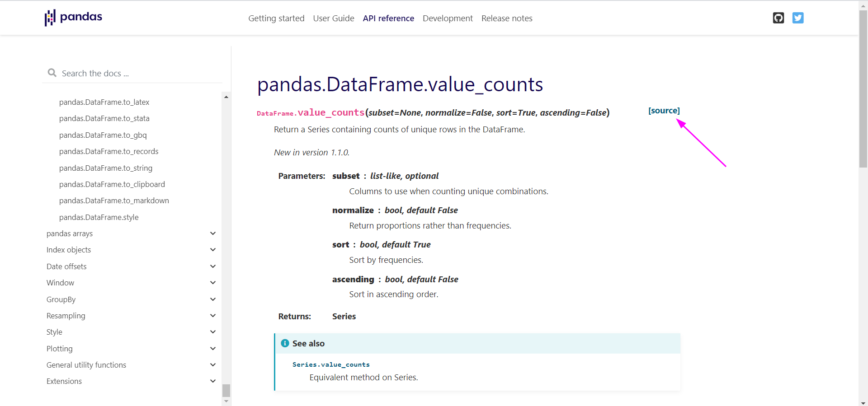Expand the General utility functions chevron
Viewport: 868px width, 406px height.
tap(213, 365)
